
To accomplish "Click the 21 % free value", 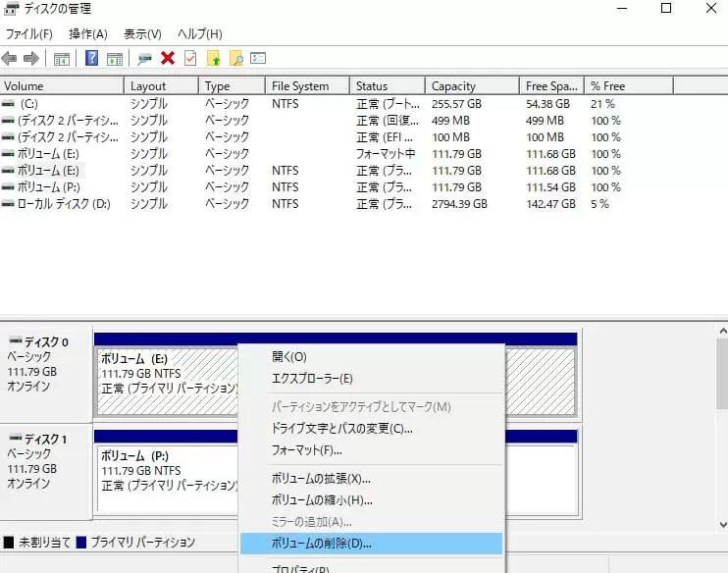I will [x=602, y=104].
